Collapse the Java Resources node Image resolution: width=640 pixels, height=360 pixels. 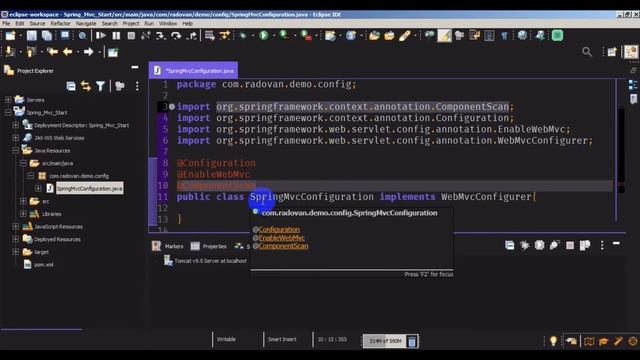pyautogui.click(x=16, y=150)
